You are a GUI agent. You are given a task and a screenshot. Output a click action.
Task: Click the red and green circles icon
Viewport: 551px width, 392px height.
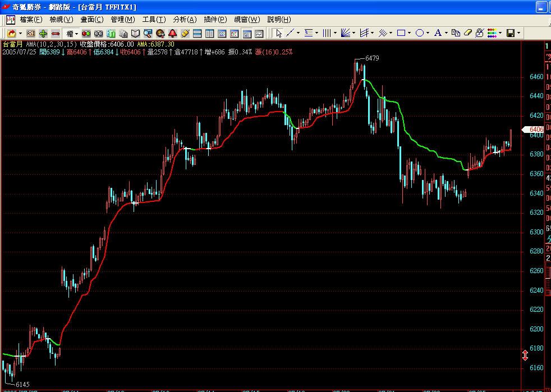86,34
